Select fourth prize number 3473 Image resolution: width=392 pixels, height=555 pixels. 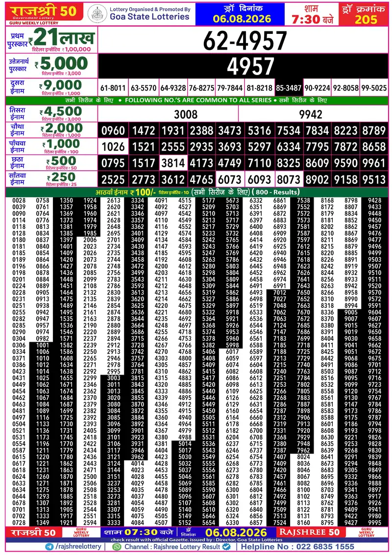pyautogui.click(x=230, y=130)
